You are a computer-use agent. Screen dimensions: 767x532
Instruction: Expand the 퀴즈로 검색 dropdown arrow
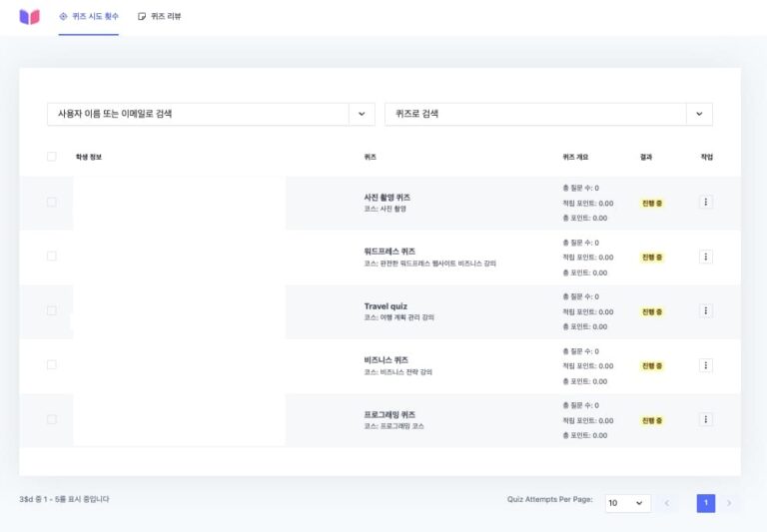click(699, 114)
